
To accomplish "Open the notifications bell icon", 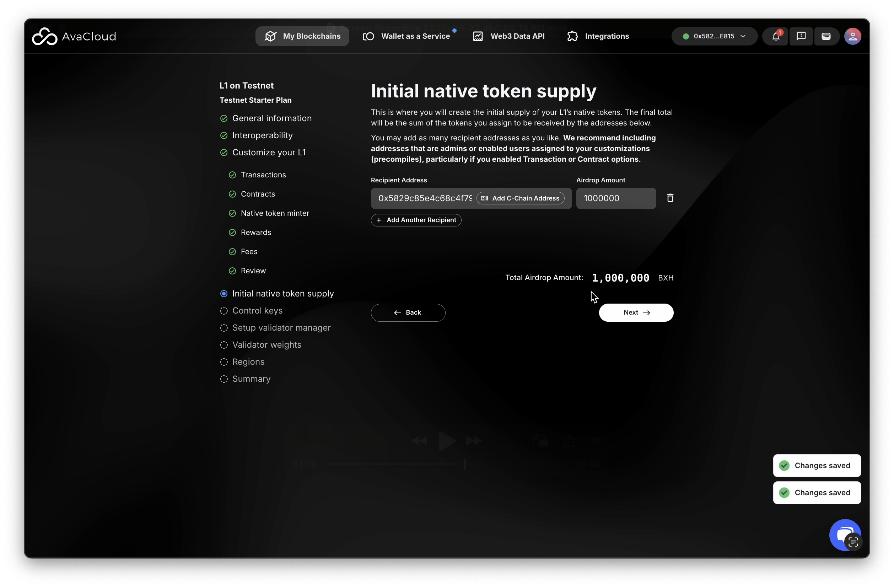I will point(775,37).
